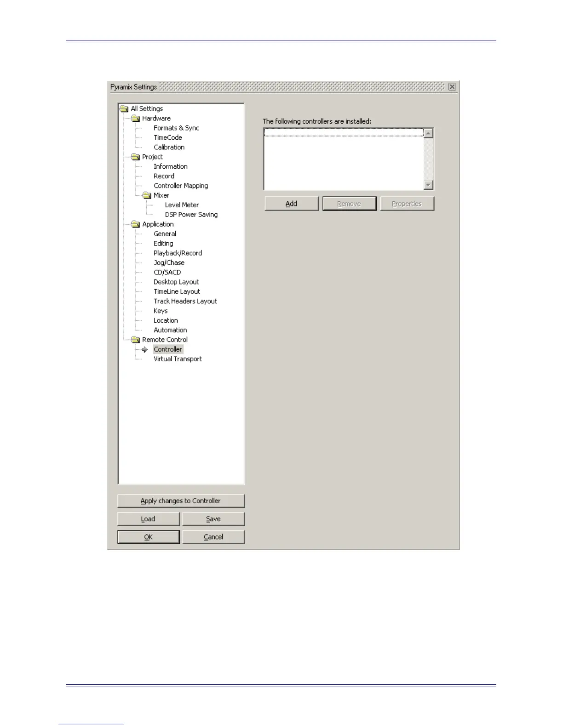Select Controller under Remote Control
563x728 pixels.
tap(168, 350)
